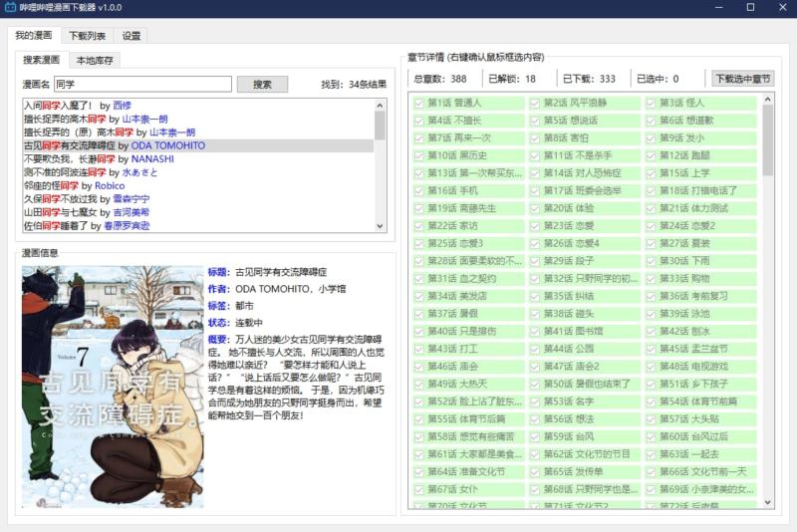
Task: Toggle checkbox for 第1话 普通人
Action: click(x=418, y=103)
